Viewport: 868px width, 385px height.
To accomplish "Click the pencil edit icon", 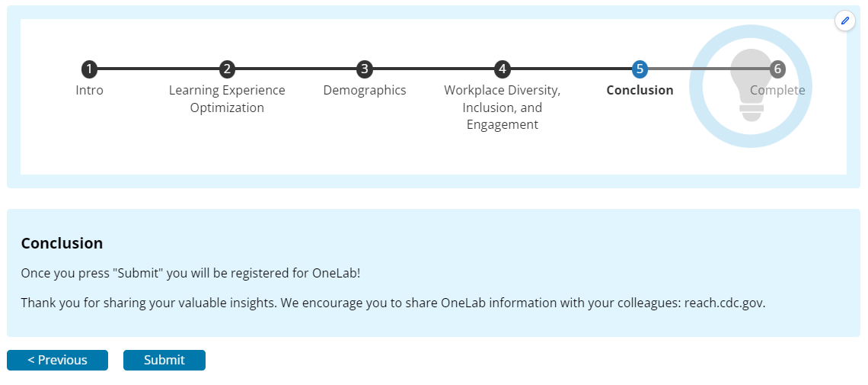I will [844, 21].
